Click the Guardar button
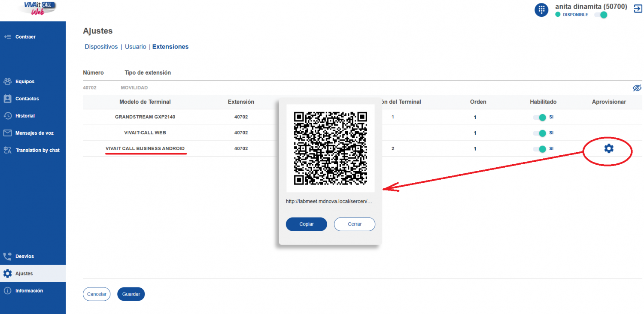The height and width of the screenshot is (314, 644). coord(131,294)
